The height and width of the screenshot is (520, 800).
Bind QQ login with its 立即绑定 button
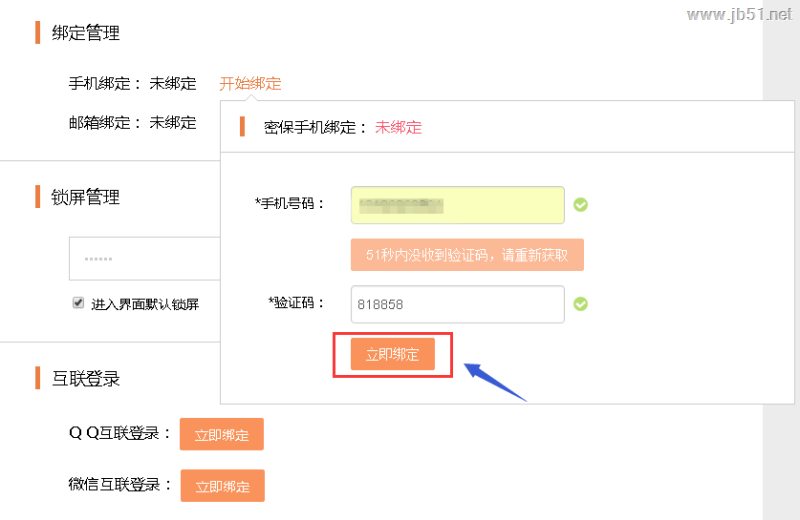coord(221,435)
